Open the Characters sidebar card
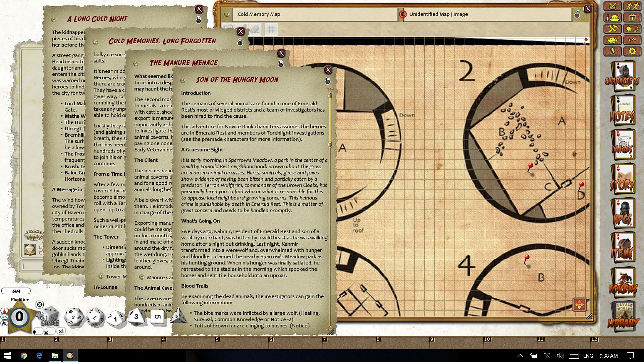 [x=623, y=76]
